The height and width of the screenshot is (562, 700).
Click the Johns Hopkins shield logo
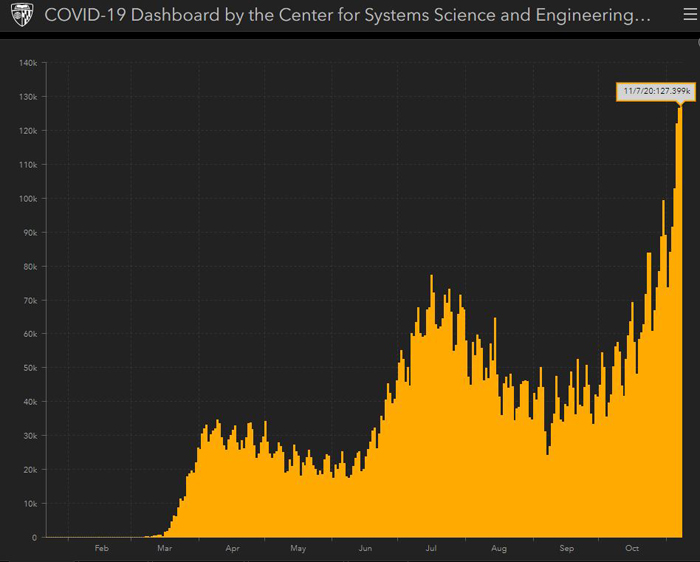[21, 15]
